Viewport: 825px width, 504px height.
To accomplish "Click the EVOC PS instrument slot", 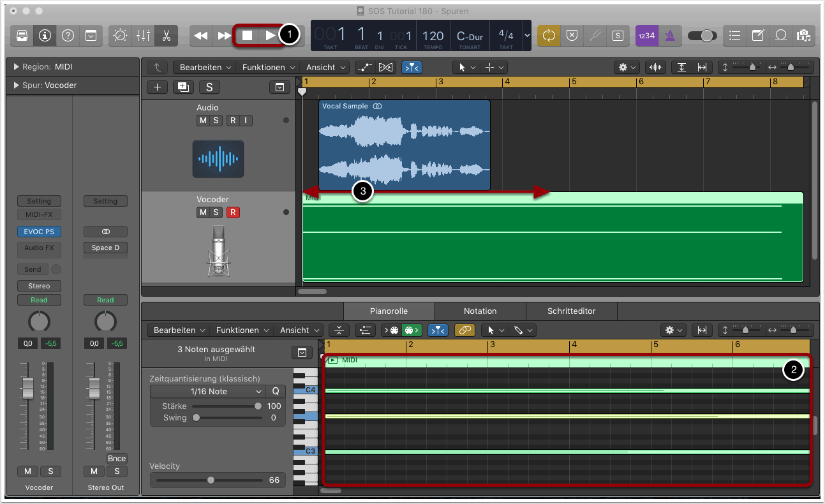I will coord(39,232).
